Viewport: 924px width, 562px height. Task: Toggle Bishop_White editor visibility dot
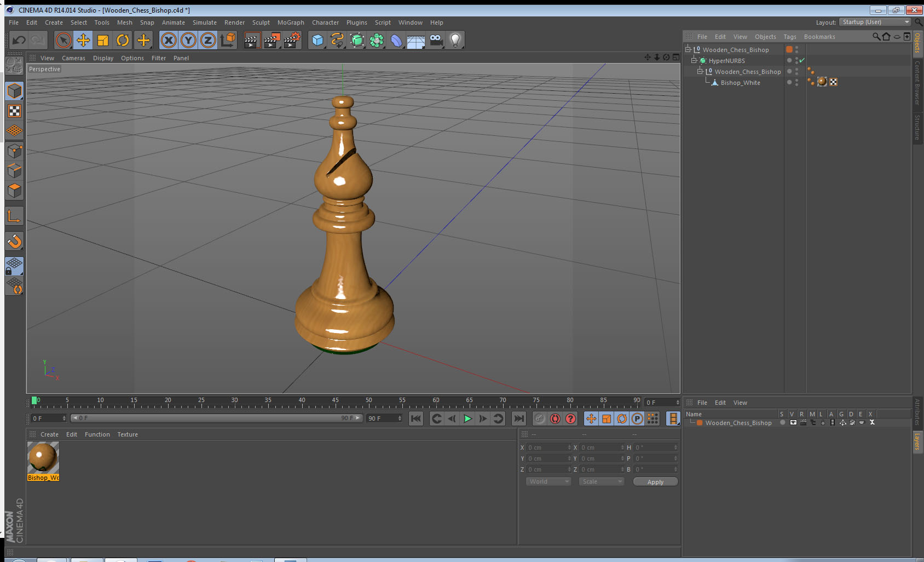[796, 80]
